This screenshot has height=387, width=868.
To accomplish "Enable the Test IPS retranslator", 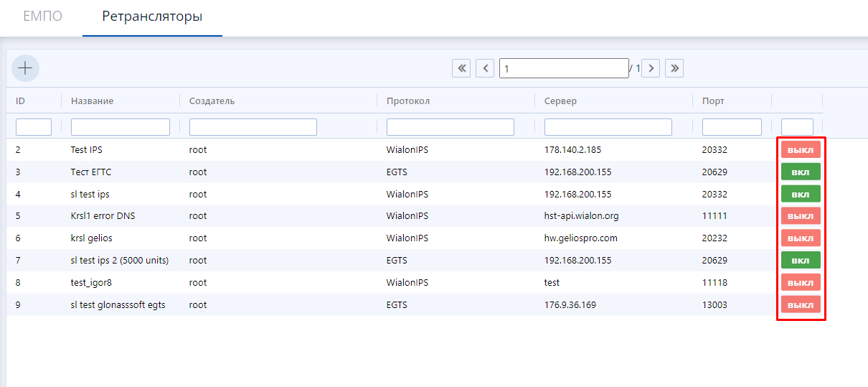I will click(801, 150).
